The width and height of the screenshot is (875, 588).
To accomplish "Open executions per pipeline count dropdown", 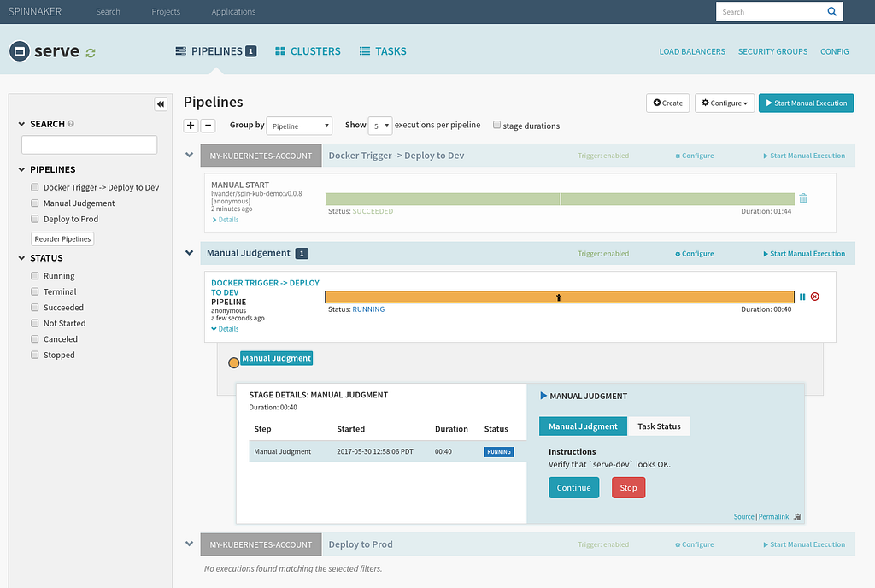I will pos(380,126).
